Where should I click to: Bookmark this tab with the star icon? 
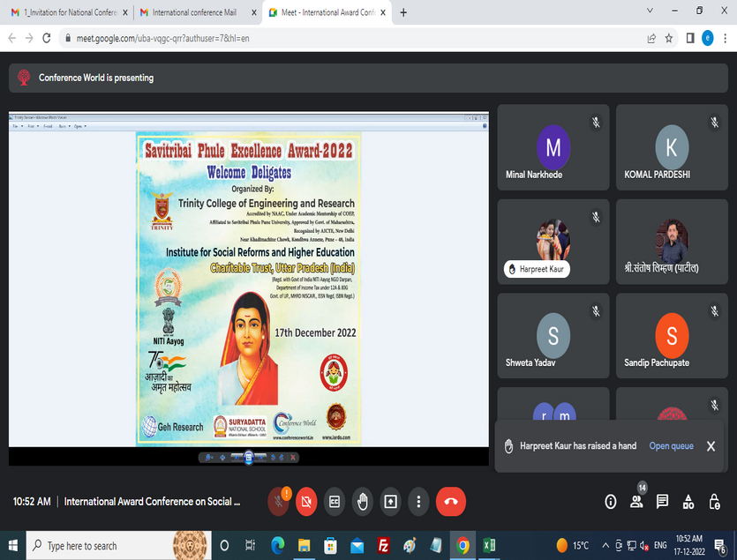(669, 38)
